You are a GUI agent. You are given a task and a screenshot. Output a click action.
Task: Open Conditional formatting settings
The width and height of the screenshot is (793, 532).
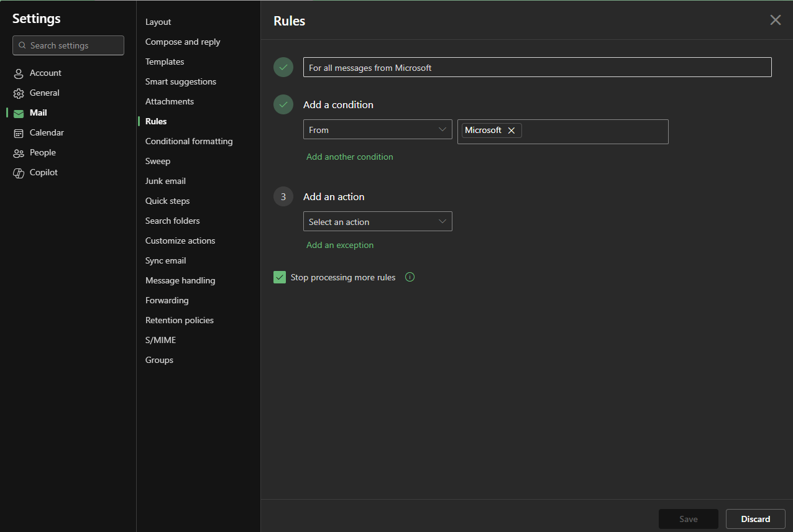tap(189, 141)
